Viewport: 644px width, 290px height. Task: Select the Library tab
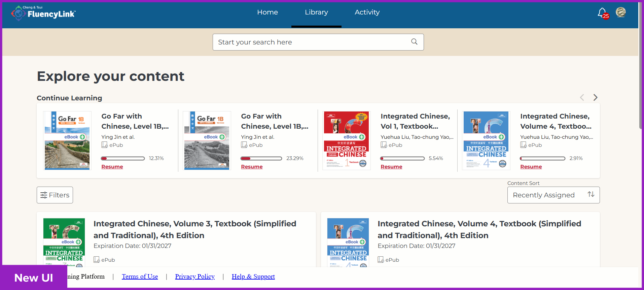tap(316, 12)
